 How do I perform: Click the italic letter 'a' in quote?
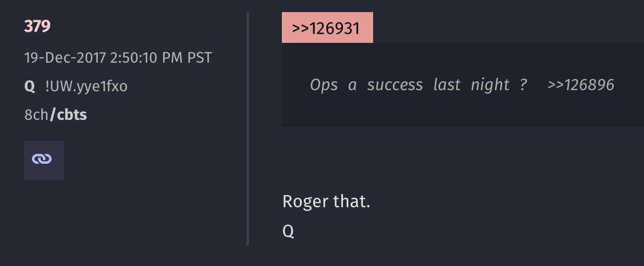[352, 85]
